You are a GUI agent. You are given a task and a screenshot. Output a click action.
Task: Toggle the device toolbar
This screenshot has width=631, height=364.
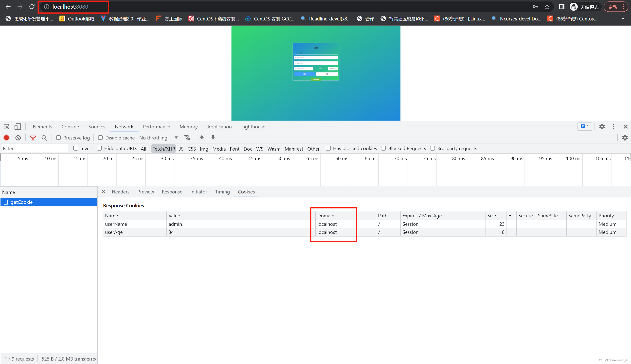pyautogui.click(x=18, y=127)
